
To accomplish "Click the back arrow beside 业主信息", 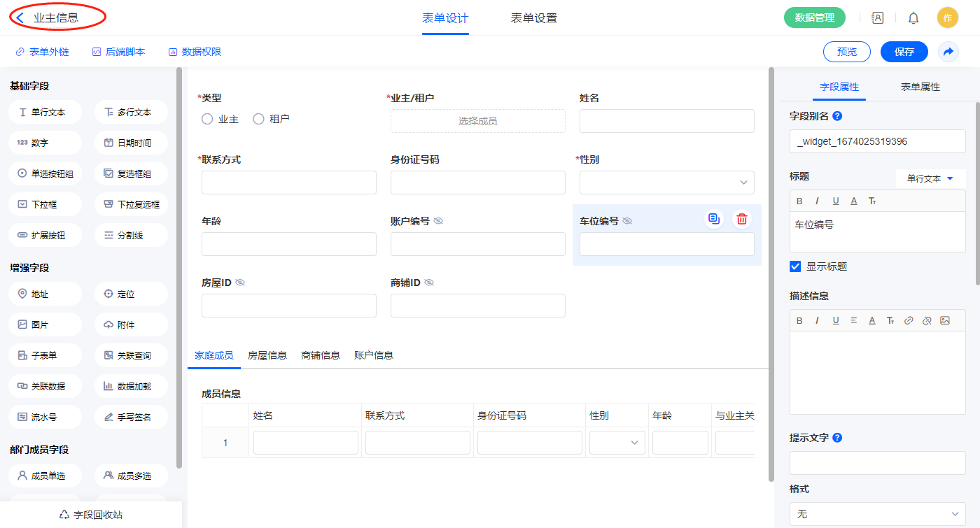I will click(20, 18).
